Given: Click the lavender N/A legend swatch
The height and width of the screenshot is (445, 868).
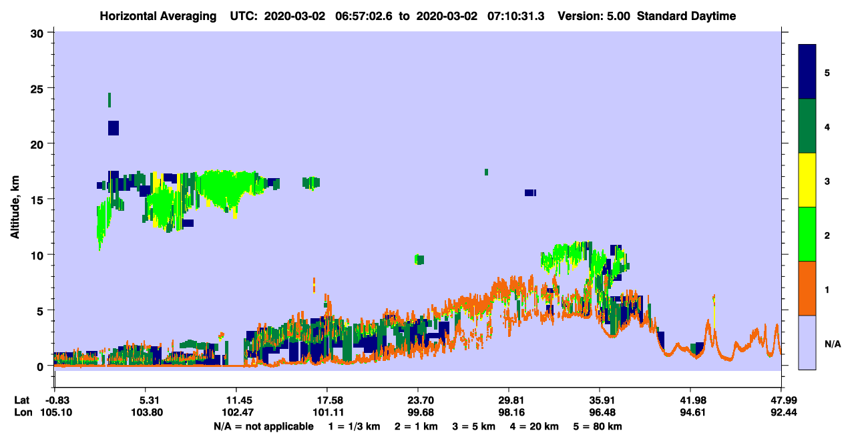Looking at the screenshot, I should (x=807, y=342).
